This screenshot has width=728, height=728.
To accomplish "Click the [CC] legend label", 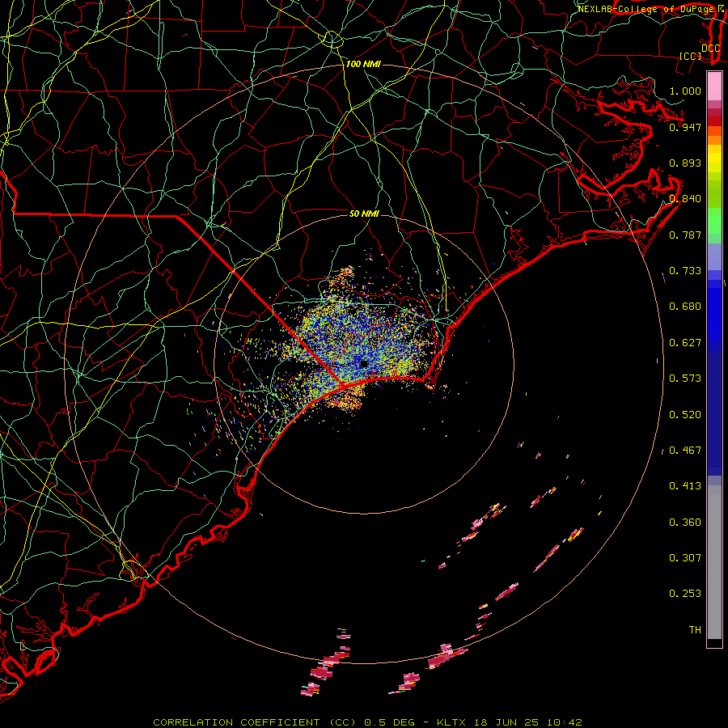I will click(x=691, y=56).
